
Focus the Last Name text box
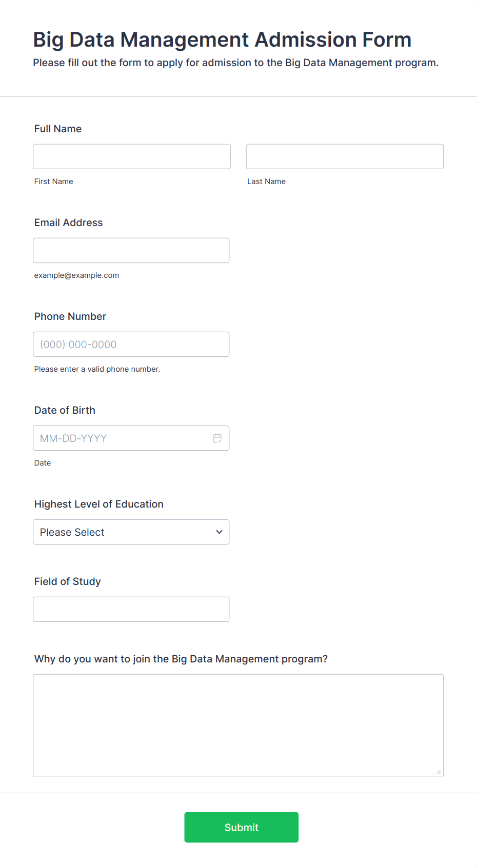point(345,156)
